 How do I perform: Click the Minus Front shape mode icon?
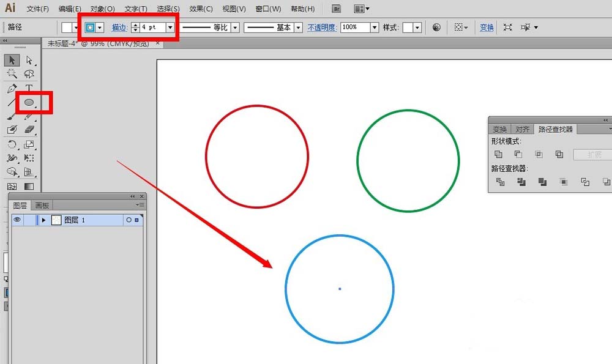(518, 155)
